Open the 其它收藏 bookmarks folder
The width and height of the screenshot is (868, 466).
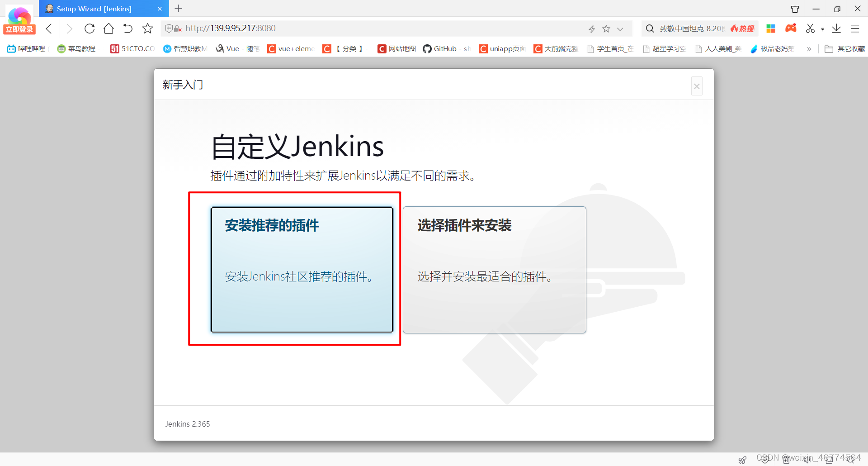pos(845,49)
